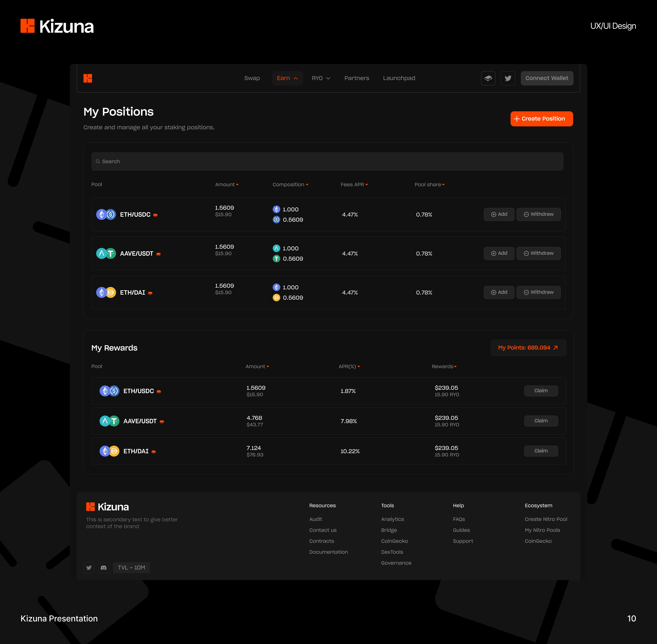Click orange coin badge beside AAVE/USDT position
657x644 pixels.
158,254
